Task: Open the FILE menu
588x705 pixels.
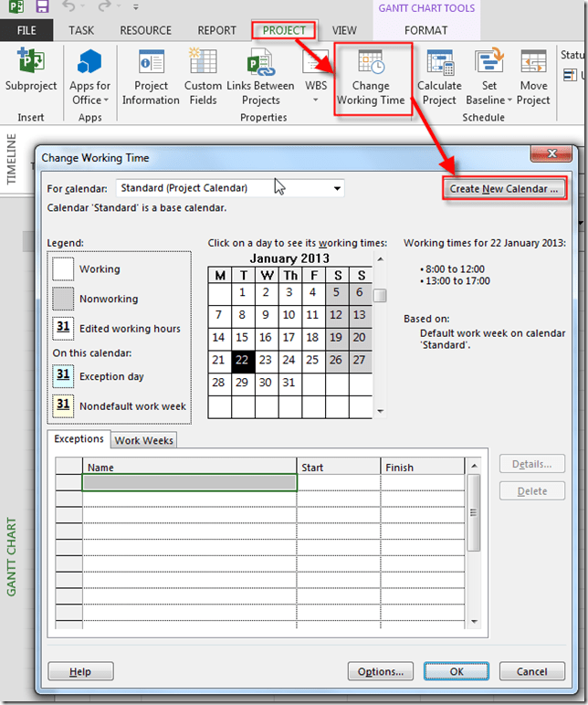Action: [x=25, y=30]
